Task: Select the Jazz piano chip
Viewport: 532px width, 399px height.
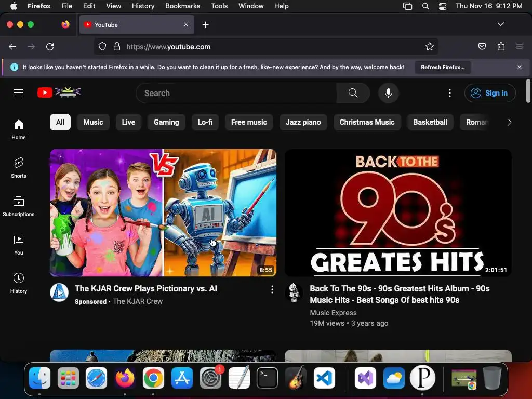Action: [x=303, y=122]
